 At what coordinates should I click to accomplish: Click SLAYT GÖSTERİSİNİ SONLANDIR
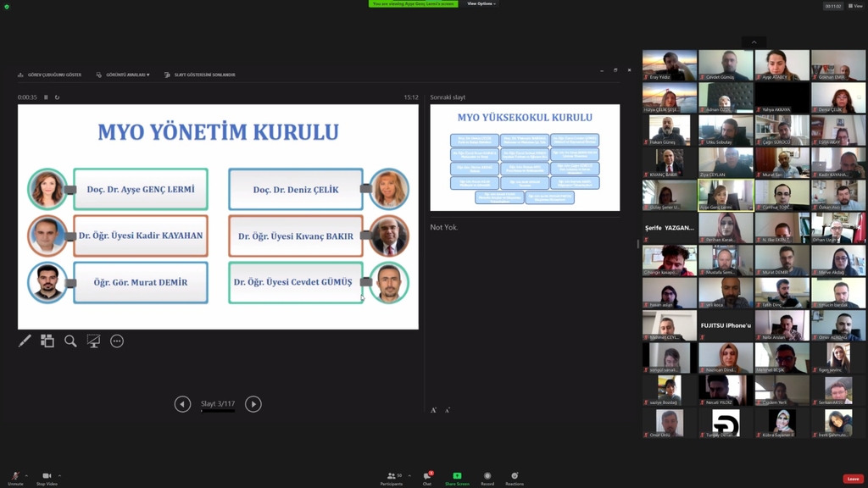click(x=200, y=75)
